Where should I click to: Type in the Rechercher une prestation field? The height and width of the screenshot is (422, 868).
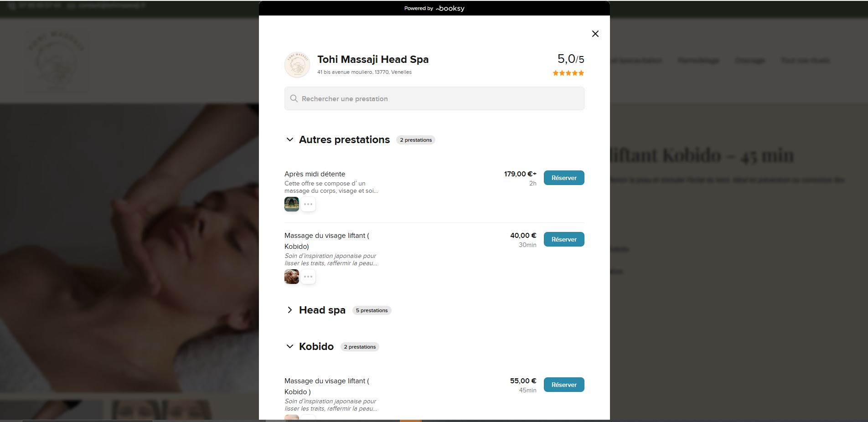[x=438, y=99]
